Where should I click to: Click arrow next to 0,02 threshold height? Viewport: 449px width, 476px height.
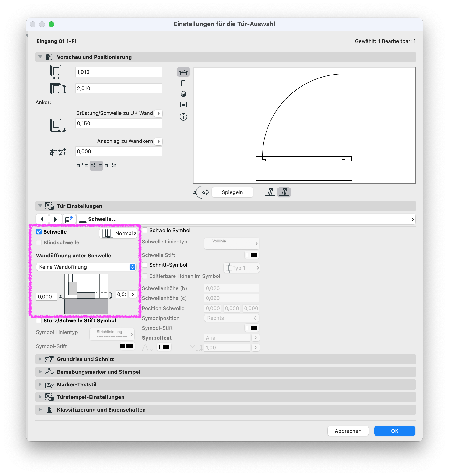click(133, 294)
